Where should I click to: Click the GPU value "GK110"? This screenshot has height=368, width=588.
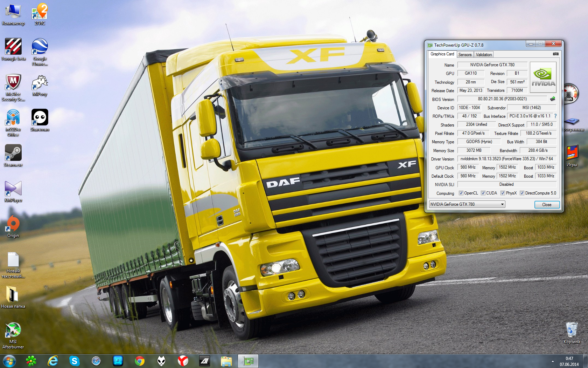tap(471, 73)
